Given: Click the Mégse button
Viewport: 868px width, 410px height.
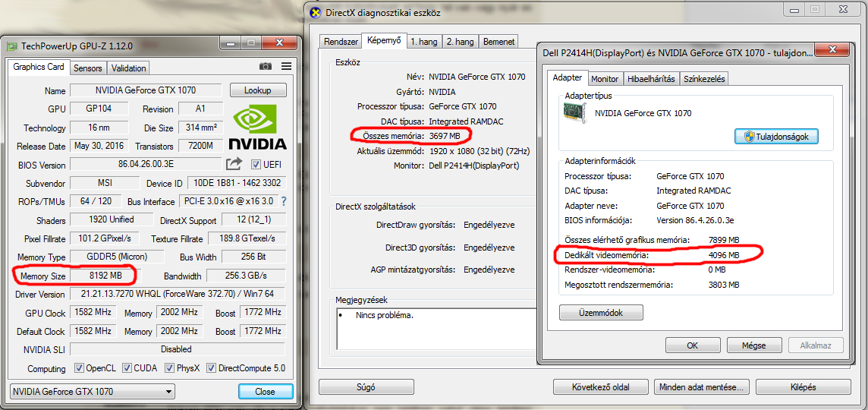Looking at the screenshot, I should pyautogui.click(x=754, y=345).
